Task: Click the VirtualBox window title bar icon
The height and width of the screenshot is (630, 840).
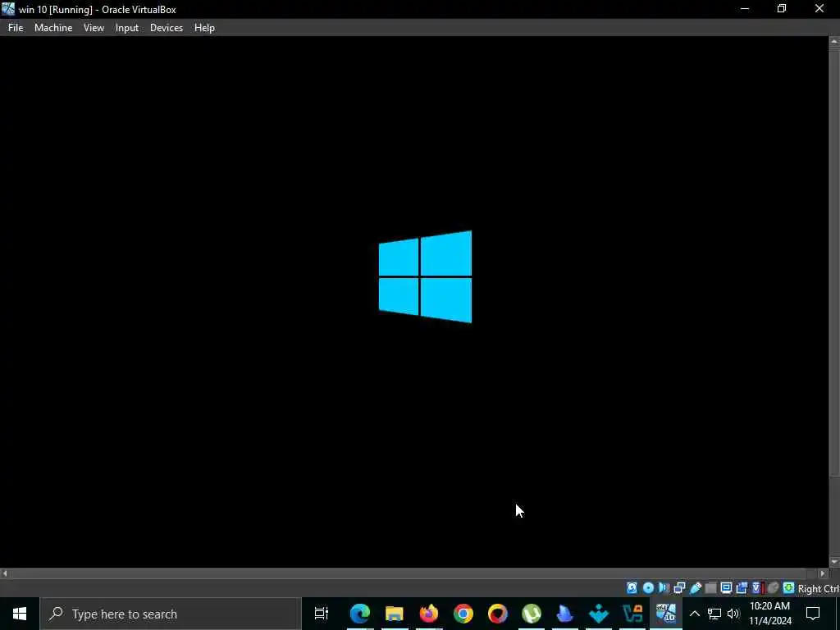Action: pyautogui.click(x=8, y=9)
